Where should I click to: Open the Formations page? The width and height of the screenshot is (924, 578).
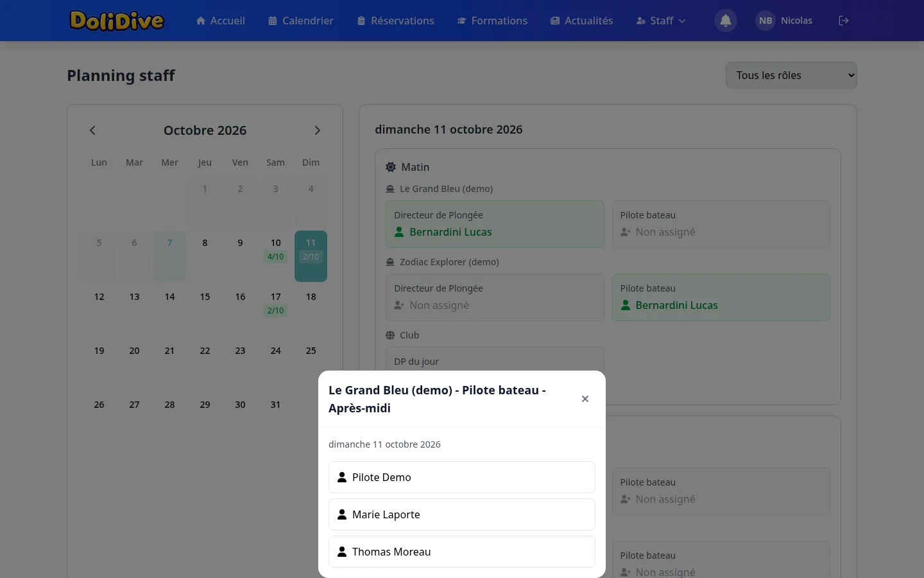coord(492,21)
